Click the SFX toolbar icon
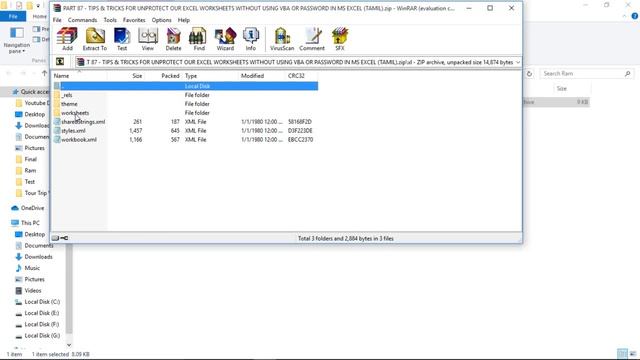The height and width of the screenshot is (360, 640). 340,39
